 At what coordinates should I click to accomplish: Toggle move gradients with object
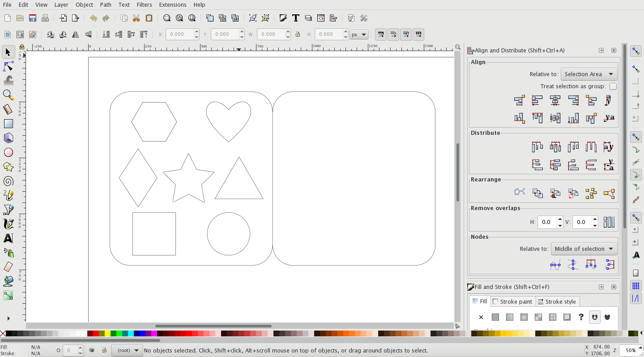406,34
